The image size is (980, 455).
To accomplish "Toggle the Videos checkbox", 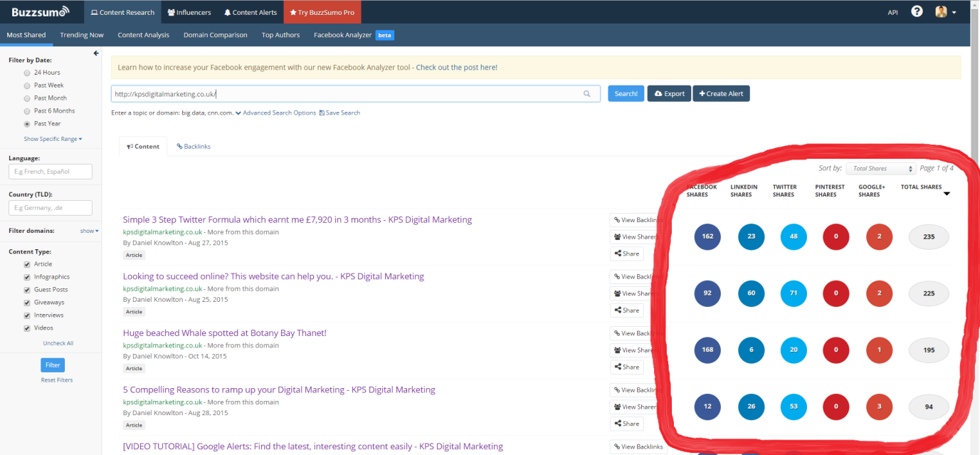I will pos(28,328).
